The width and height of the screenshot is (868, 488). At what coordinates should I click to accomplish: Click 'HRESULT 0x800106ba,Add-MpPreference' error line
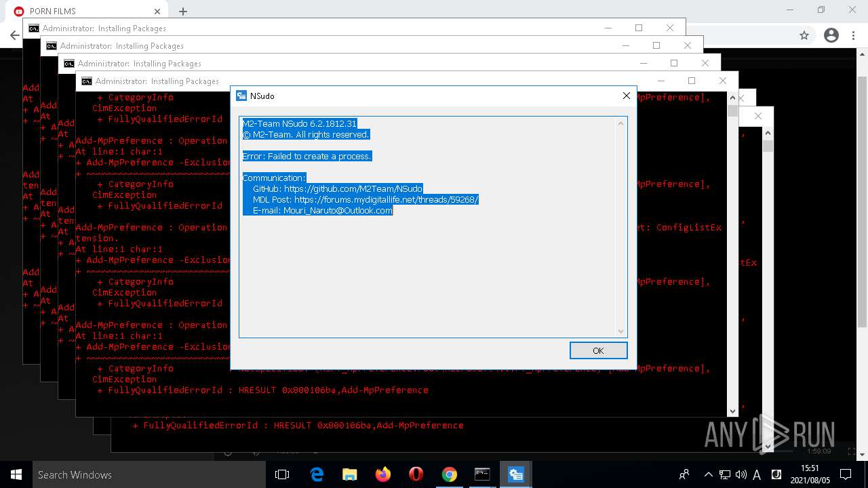click(333, 390)
